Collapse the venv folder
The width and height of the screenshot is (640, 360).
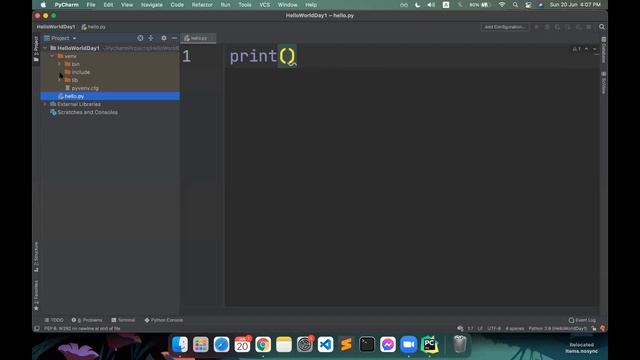(x=52, y=56)
